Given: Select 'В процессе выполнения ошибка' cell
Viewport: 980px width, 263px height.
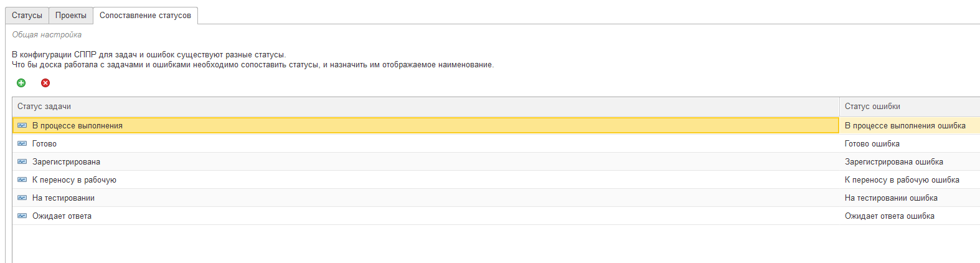Looking at the screenshot, I should click(x=905, y=126).
